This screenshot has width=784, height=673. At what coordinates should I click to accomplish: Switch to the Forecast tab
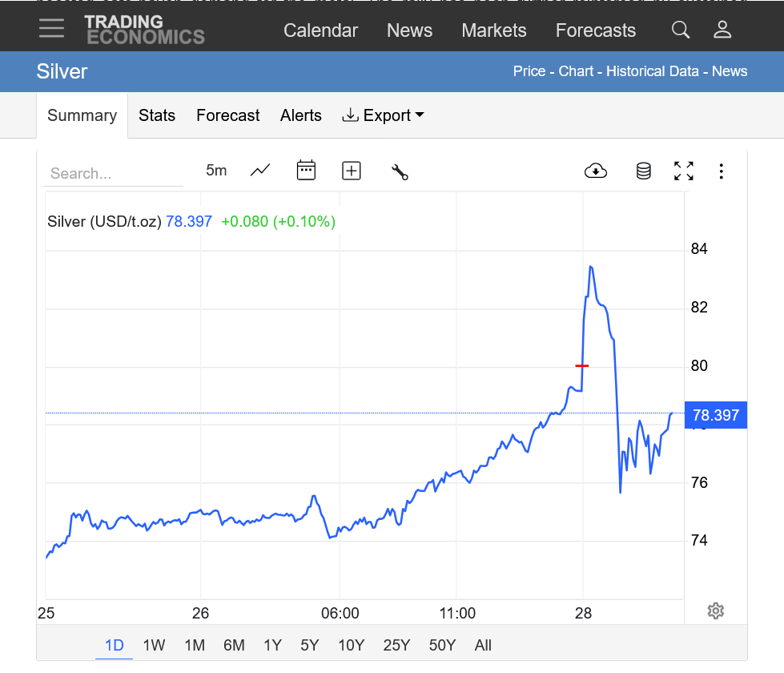(x=227, y=115)
